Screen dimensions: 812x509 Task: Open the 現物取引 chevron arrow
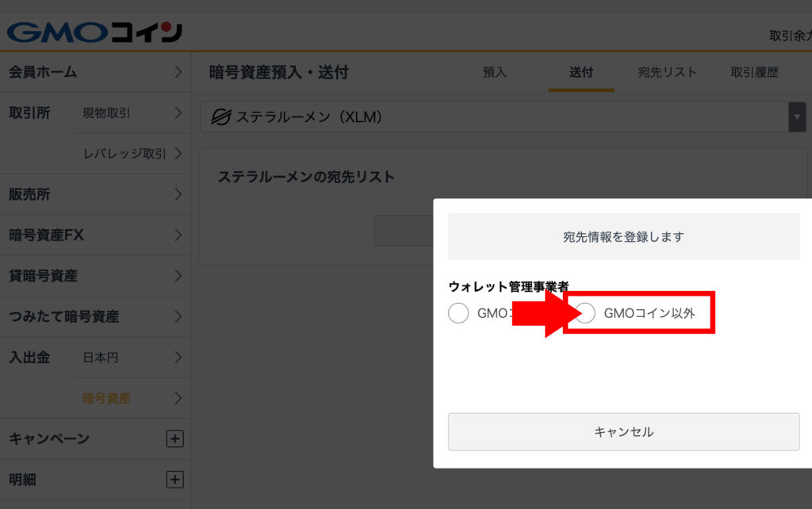pyautogui.click(x=178, y=113)
